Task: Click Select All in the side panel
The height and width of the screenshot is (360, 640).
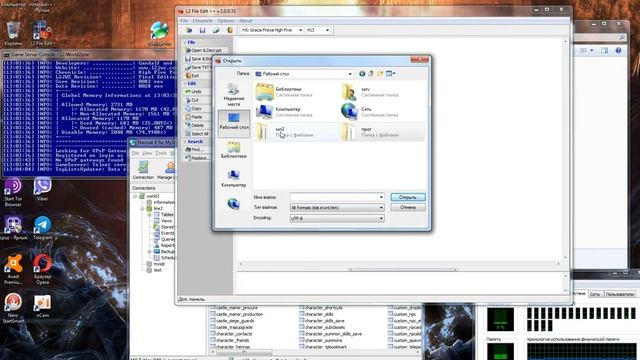Action: (197, 134)
